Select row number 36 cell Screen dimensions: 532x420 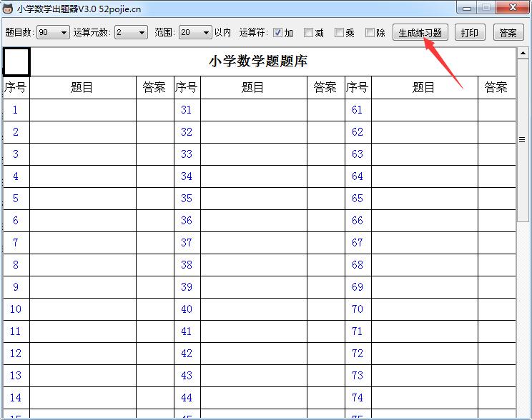point(187,221)
